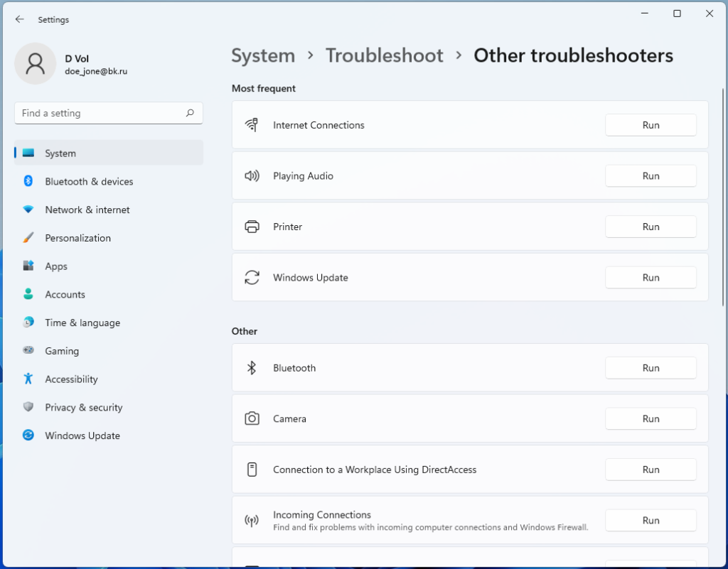Open Troubleshoot via the breadcrumb link
728x569 pixels.
click(384, 55)
